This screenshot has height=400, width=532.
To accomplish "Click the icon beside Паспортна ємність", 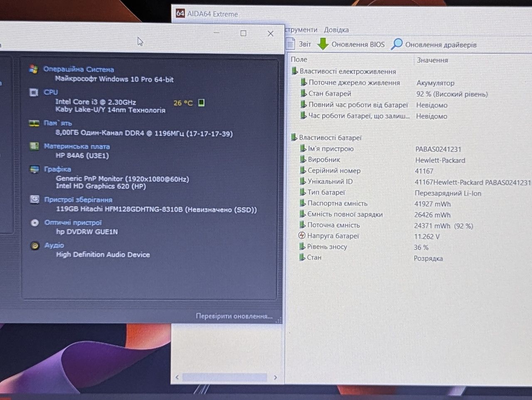I will coord(303,203).
